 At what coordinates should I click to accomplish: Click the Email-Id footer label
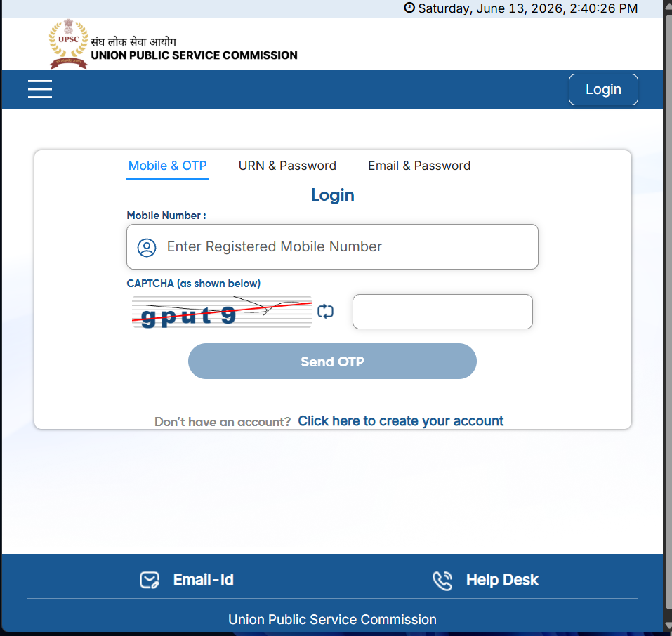pyautogui.click(x=203, y=580)
